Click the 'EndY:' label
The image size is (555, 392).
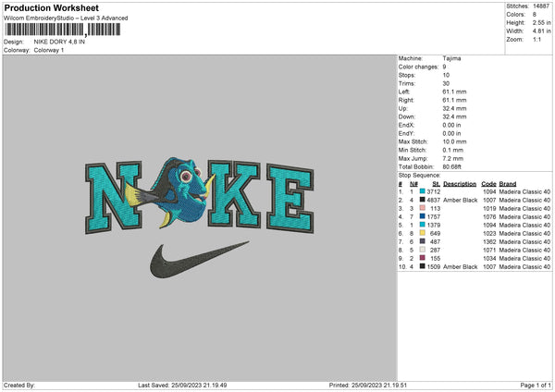[x=406, y=133]
